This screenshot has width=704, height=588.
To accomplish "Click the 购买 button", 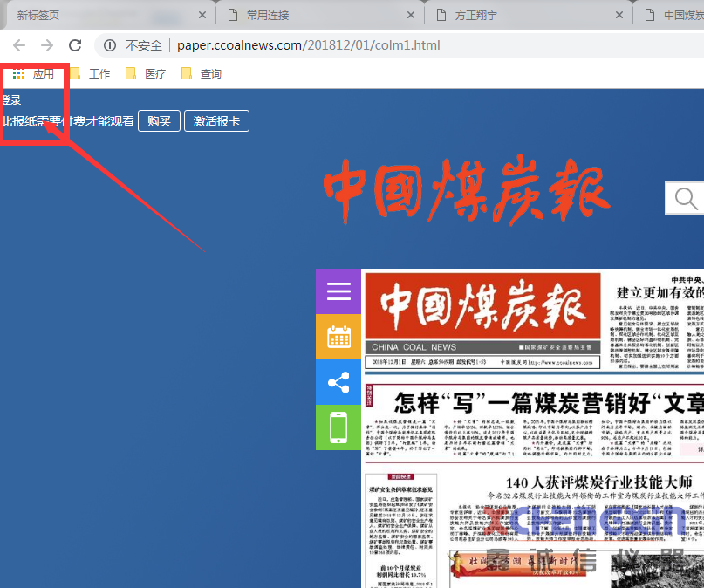I will coord(159,121).
